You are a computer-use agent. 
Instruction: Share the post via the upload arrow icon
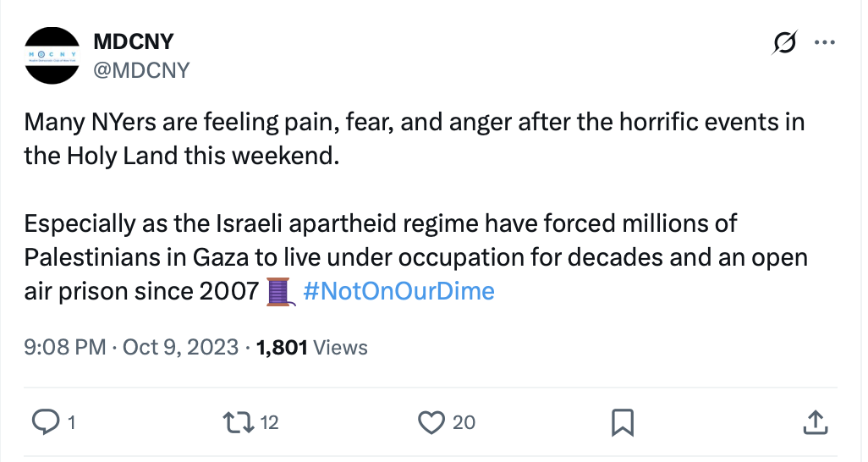click(x=813, y=421)
